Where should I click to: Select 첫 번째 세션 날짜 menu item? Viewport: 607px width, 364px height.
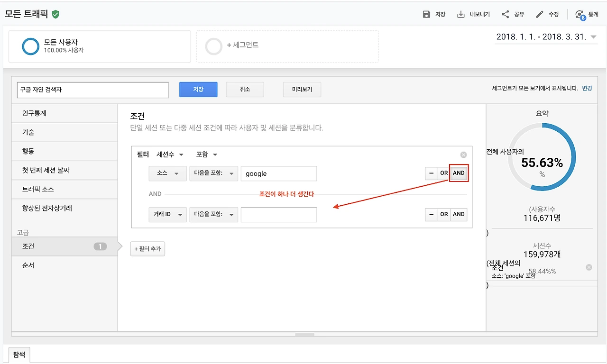[64, 171]
